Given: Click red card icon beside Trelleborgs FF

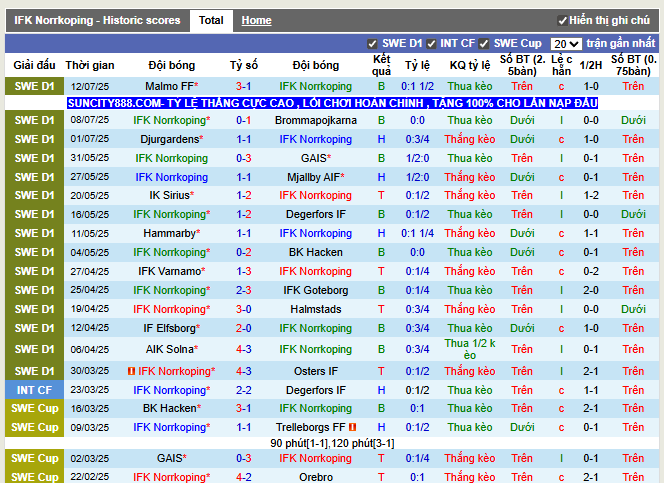Looking at the screenshot, I should tap(352, 427).
